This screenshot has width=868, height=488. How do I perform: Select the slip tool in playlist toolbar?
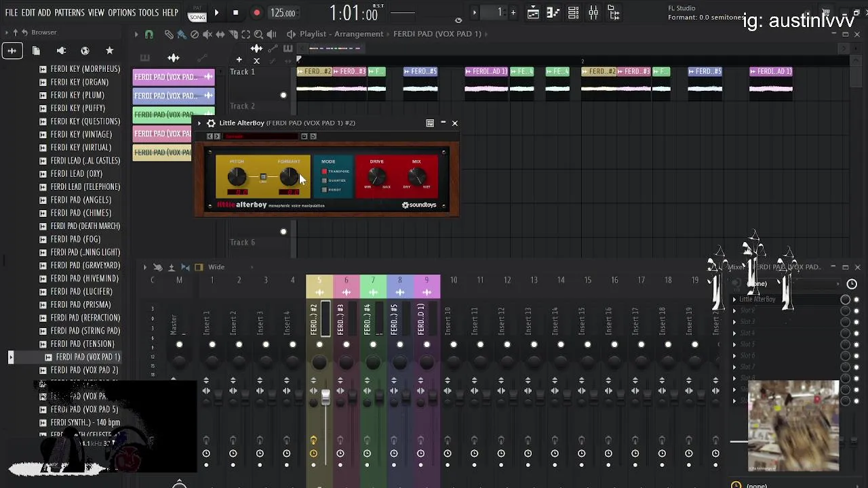point(220,34)
